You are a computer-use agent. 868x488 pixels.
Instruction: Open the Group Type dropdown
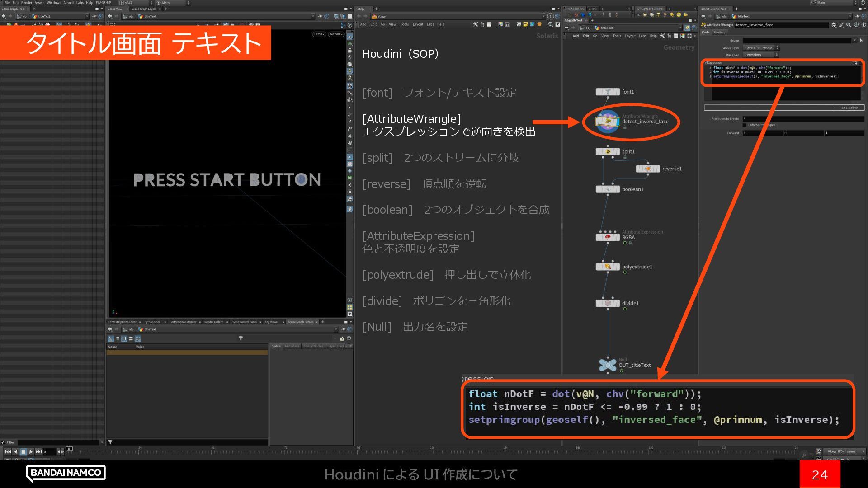(761, 47)
